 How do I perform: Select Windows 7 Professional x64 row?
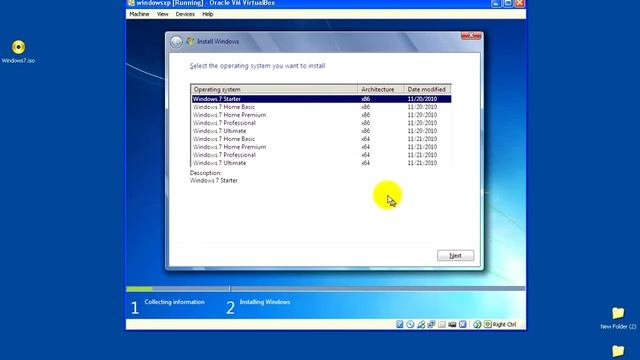(321, 155)
